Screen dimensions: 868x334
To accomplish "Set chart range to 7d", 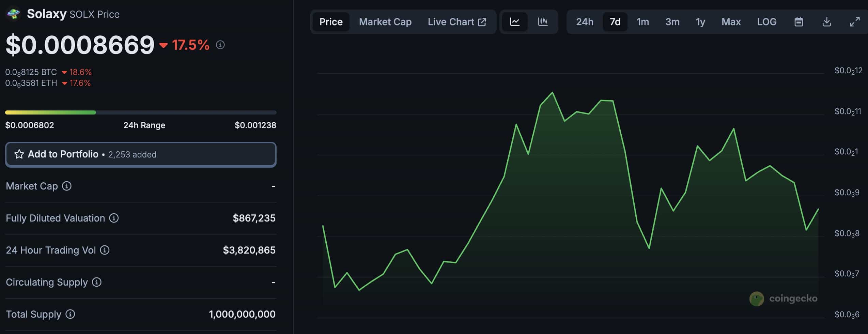I will tap(615, 22).
